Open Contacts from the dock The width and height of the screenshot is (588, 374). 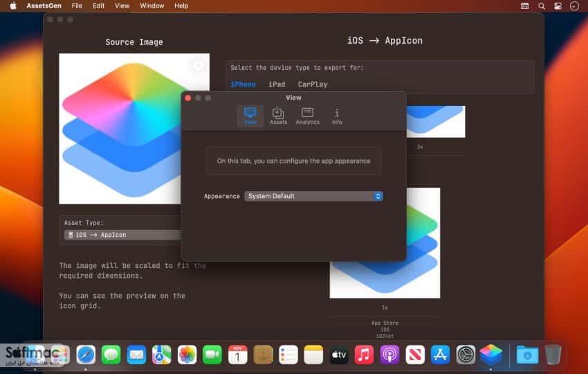coord(263,355)
